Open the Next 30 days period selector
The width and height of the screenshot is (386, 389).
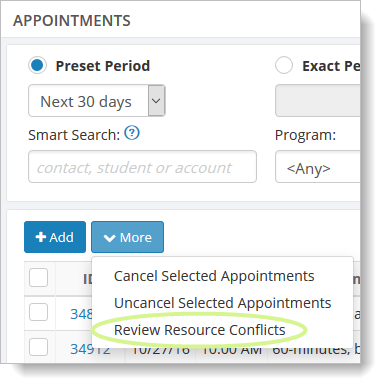click(x=97, y=101)
